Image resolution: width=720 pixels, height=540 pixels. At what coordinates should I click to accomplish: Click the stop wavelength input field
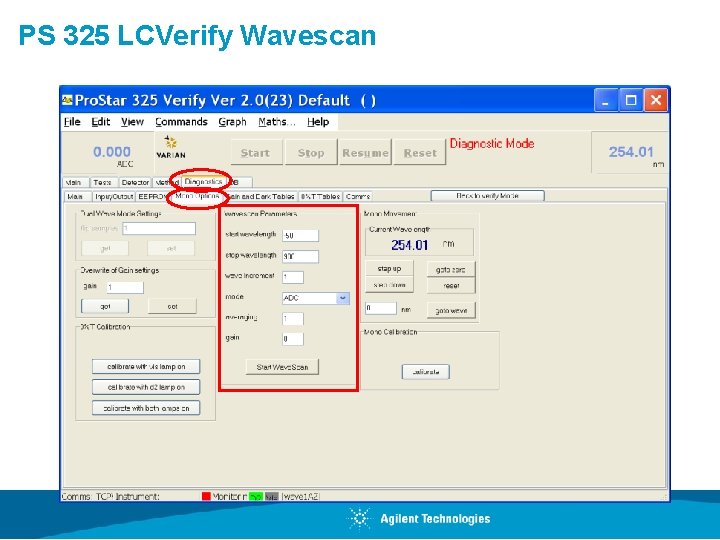(x=300, y=256)
